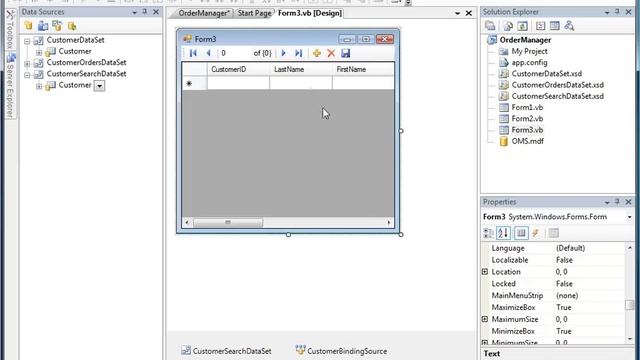Click the new row asterisk header in grid
640x360 pixels.
[194, 83]
